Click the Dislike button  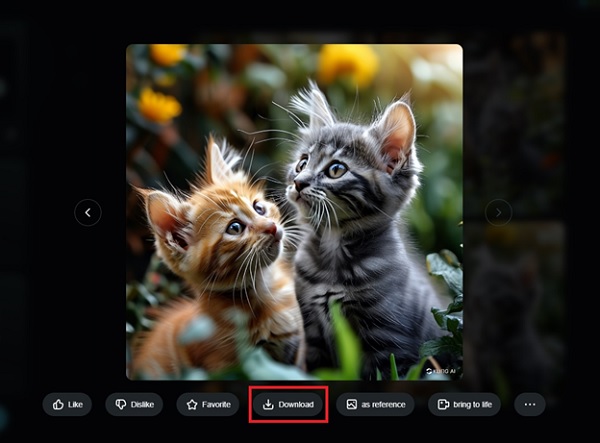pyautogui.click(x=134, y=404)
